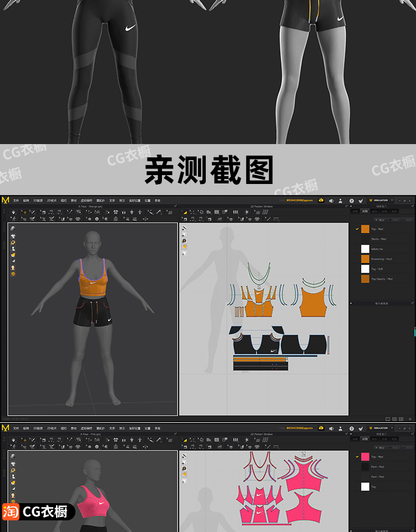This screenshot has height=532, width=416.
Task: Click the speaker announcement icon in upper window
Action: (x=331, y=201)
